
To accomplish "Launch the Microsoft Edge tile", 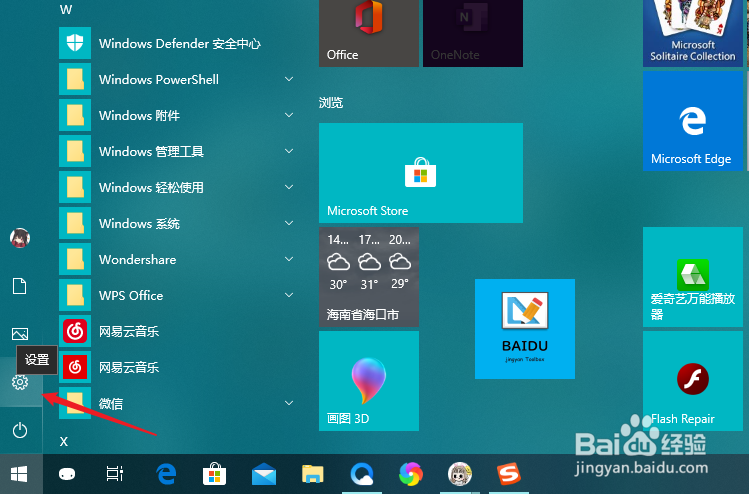I will click(693, 121).
